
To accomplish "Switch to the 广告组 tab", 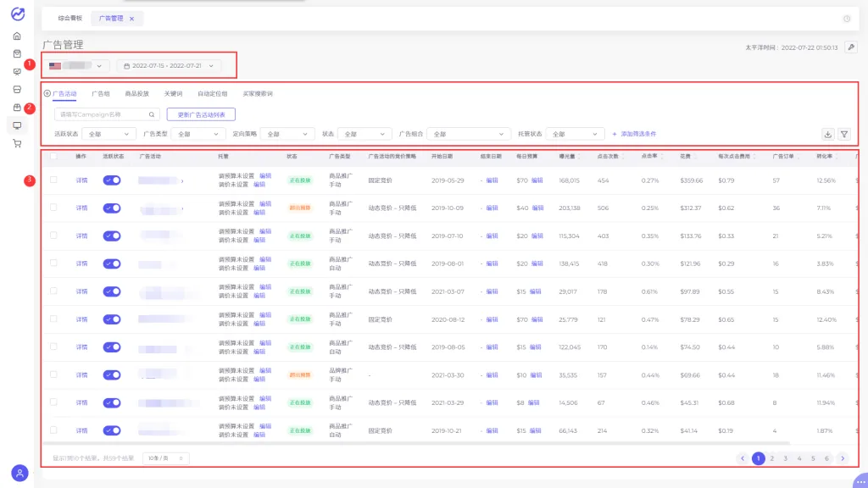I will [x=101, y=94].
